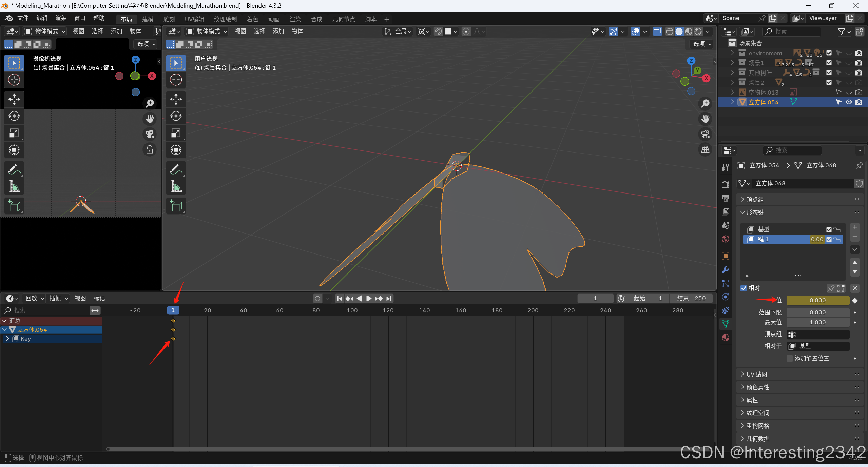
Task: Expand the environment collection in the outliner
Action: point(732,53)
